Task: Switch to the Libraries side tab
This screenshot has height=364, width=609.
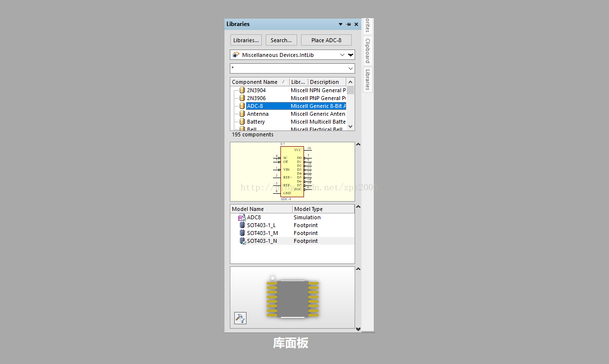Action: 367,79
